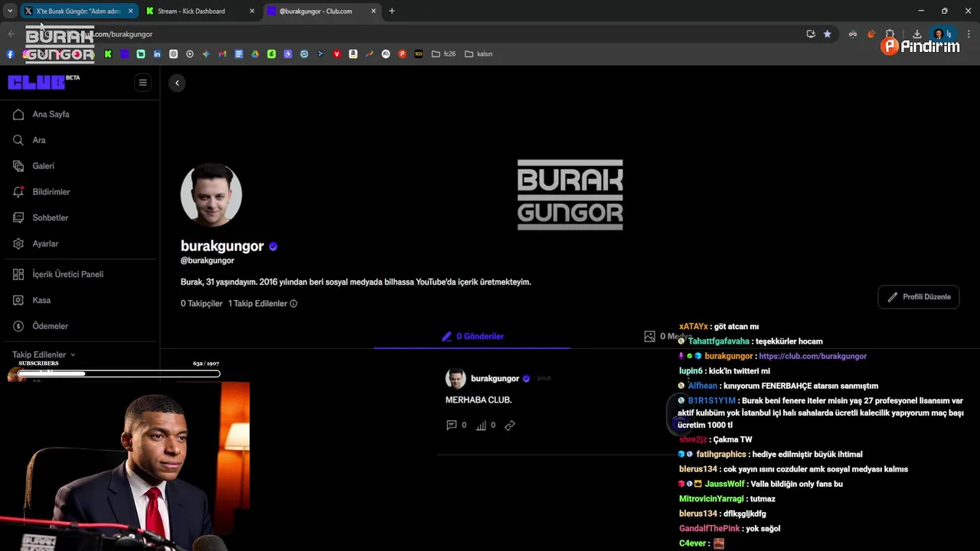This screenshot has width=980, height=551.
Task: Open the fc26 bookmarks folder
Action: [443, 54]
